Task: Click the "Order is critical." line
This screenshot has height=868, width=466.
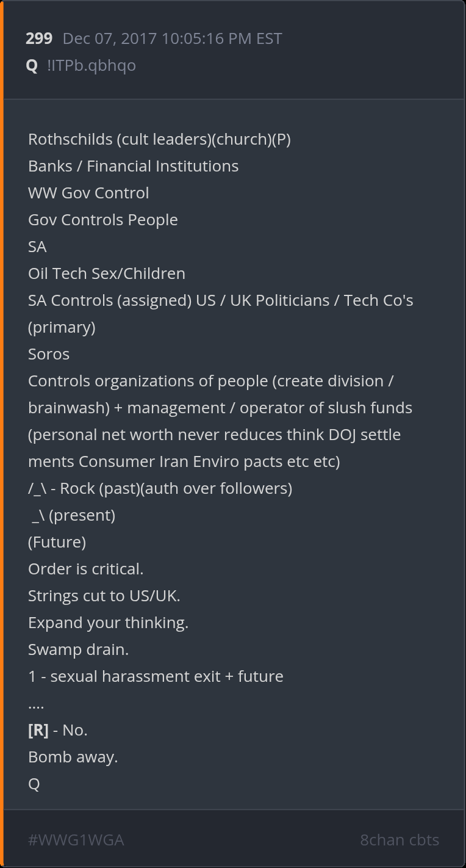Action: coord(85,569)
